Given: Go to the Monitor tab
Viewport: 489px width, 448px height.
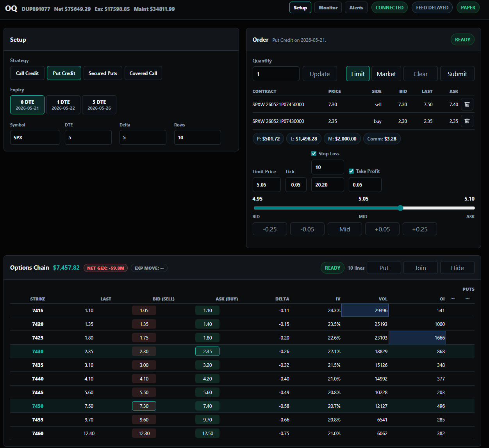Looking at the screenshot, I should (x=328, y=7).
